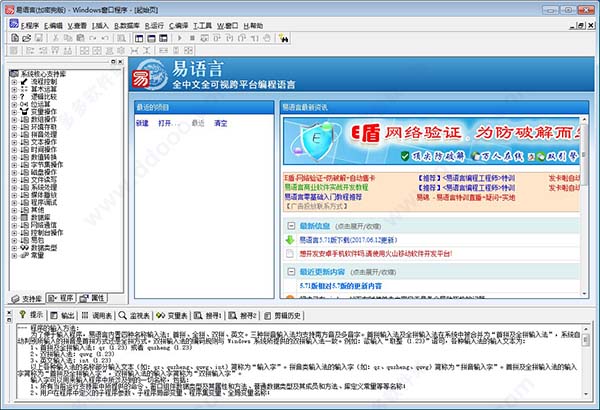This screenshot has height=410, width=600.
Task: Select the 网络通信 tree item
Action: click(x=43, y=225)
